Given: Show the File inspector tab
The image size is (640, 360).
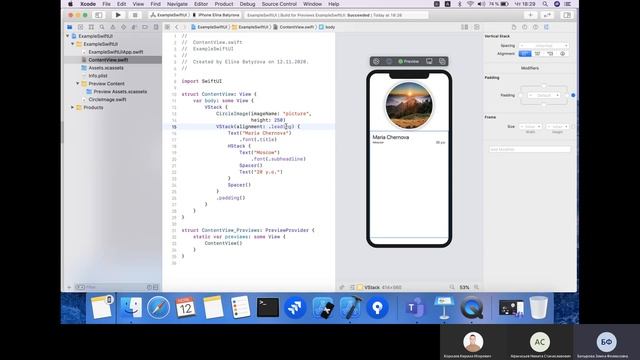Looking at the screenshot, I should pos(514,27).
